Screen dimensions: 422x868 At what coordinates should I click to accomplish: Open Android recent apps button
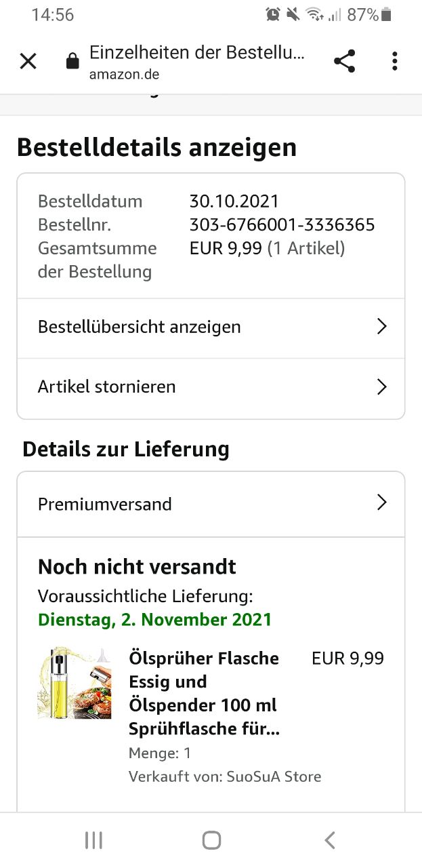click(x=93, y=841)
